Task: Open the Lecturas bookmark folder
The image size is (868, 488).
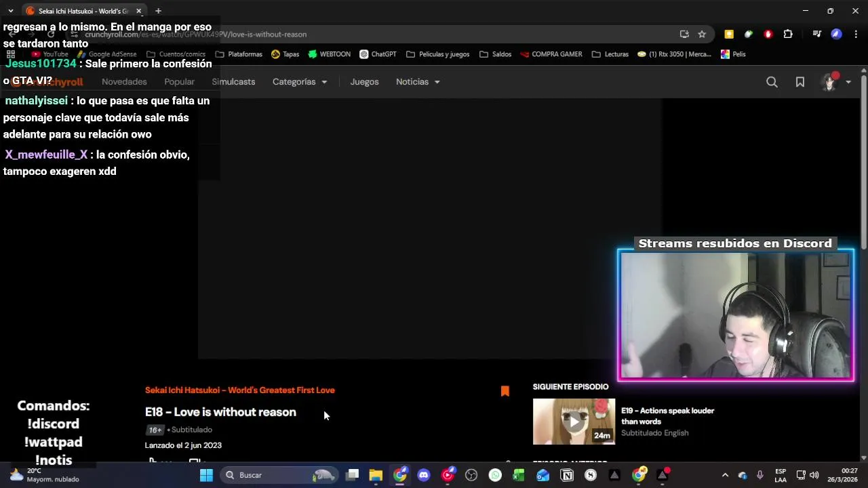Action: tap(610, 54)
